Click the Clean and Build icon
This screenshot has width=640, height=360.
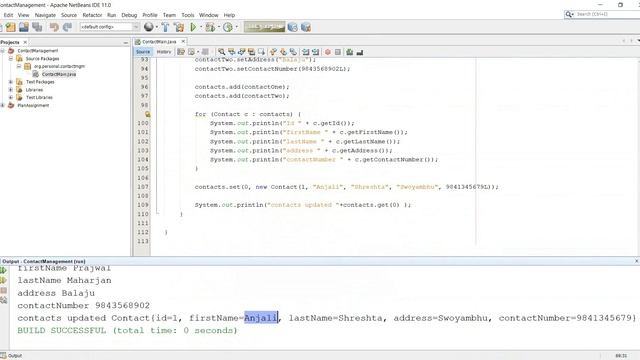(x=179, y=27)
